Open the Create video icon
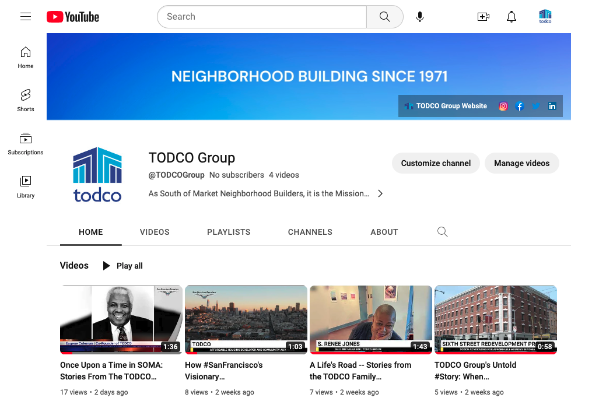This screenshot has height=401, width=592. tap(483, 17)
